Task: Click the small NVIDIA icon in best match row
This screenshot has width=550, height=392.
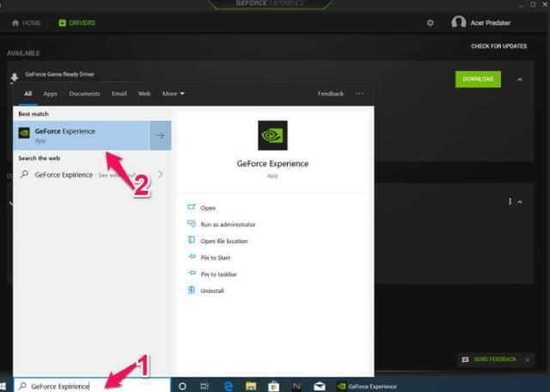Action: pos(24,133)
